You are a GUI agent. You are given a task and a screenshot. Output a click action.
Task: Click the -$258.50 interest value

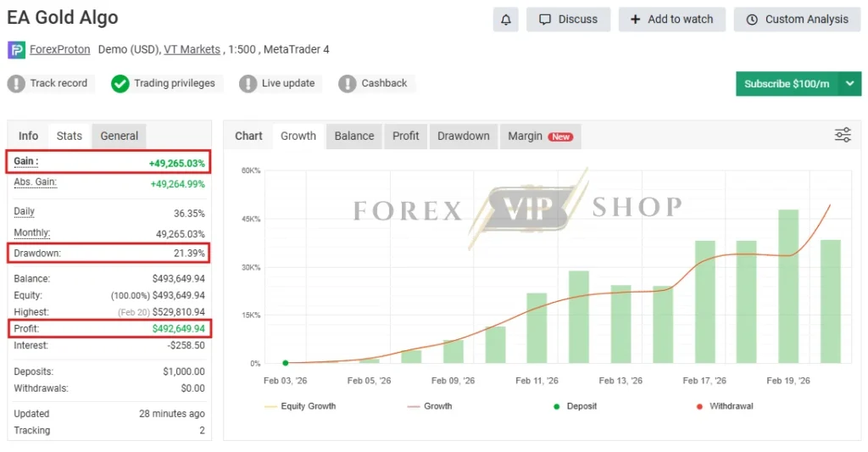(186, 345)
